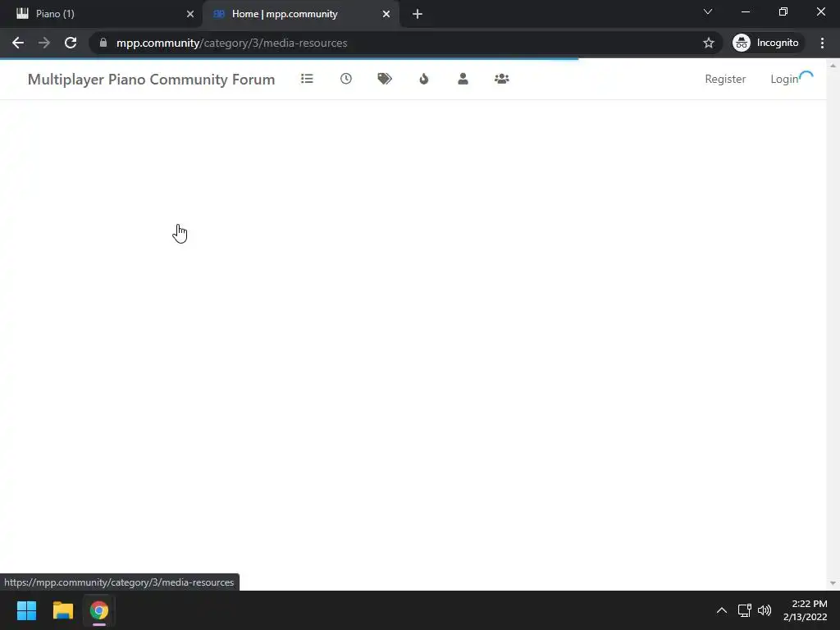The width and height of the screenshot is (840, 630).
Task: Open the volume tray icon
Action: (765, 610)
